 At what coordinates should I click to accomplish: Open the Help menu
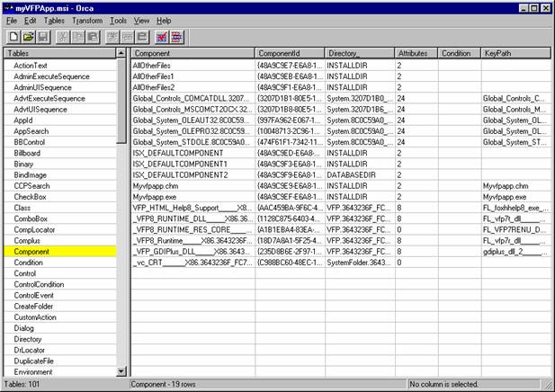(x=164, y=21)
